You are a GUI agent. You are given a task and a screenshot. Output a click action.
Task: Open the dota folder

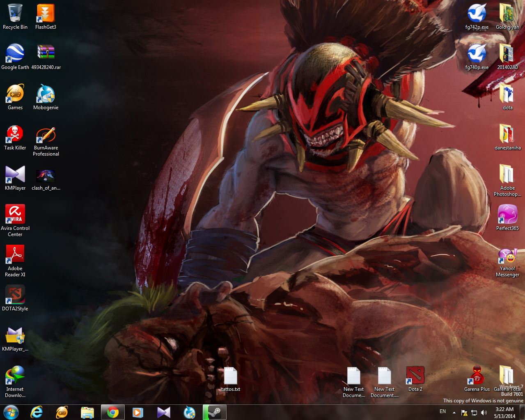pyautogui.click(x=507, y=97)
